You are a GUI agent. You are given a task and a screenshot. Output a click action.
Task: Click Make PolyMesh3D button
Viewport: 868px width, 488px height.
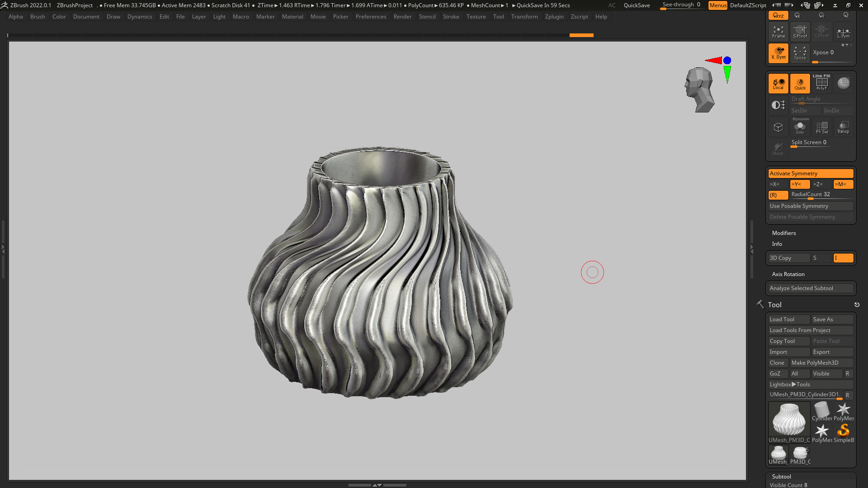coord(821,363)
